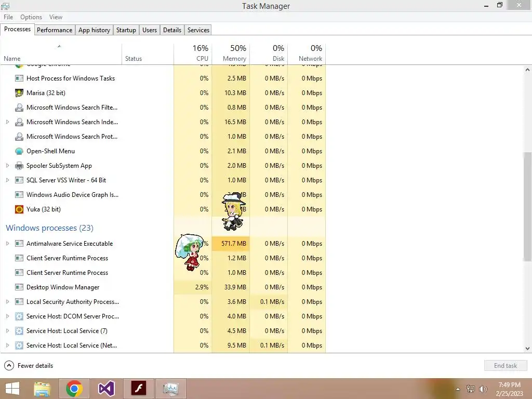Viewport: 532px width, 399px height.
Task: Click the taskbar clock 7:49 PM
Action: pos(509,385)
